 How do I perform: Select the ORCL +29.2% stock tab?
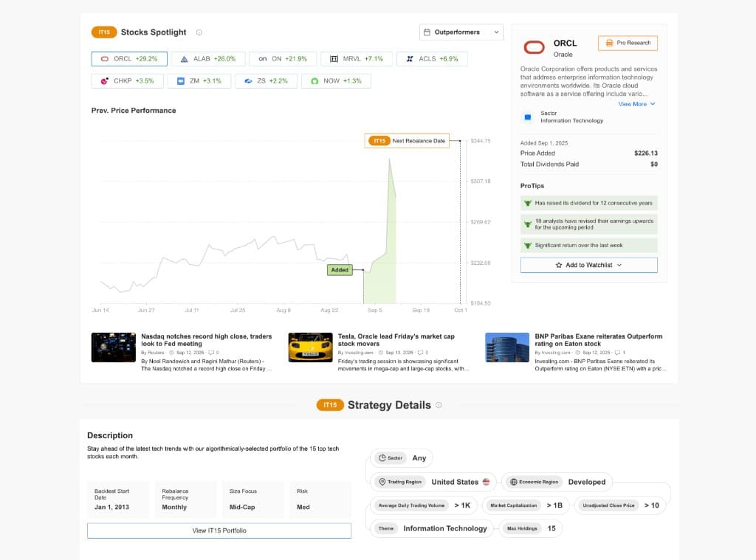pyautogui.click(x=129, y=59)
